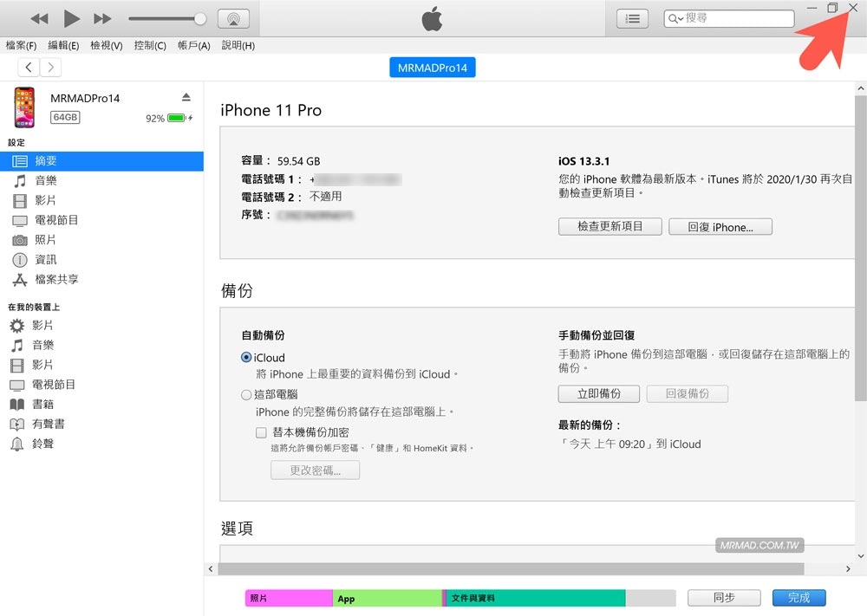Select 這部電腦 backup option
This screenshot has height=616, width=867.
(246, 394)
